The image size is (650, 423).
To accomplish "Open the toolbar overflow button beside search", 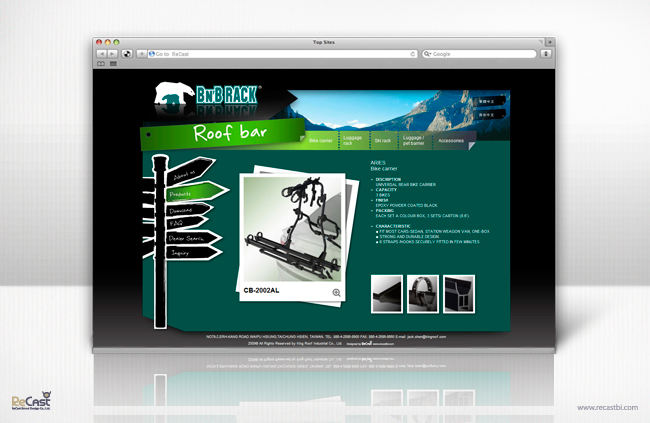I will click(x=546, y=54).
